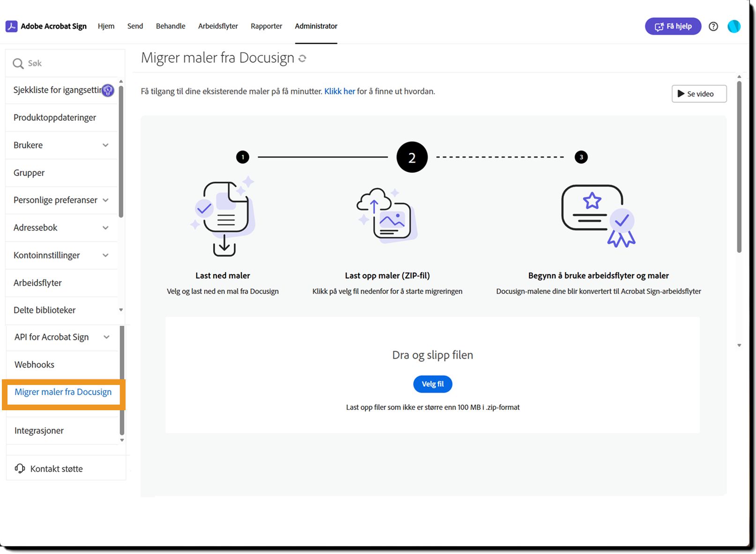Screen dimensions: 756x554
Task: Select Grupper in the sidebar
Action: point(29,173)
